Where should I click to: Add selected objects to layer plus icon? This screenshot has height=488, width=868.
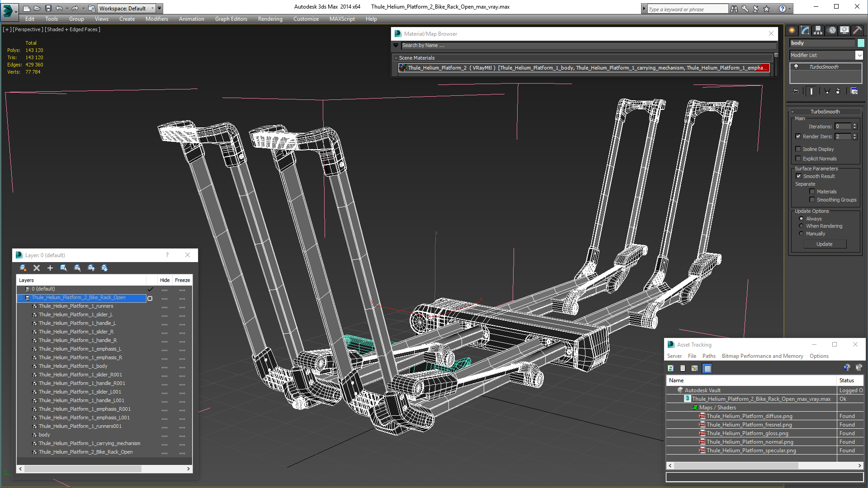point(50,268)
